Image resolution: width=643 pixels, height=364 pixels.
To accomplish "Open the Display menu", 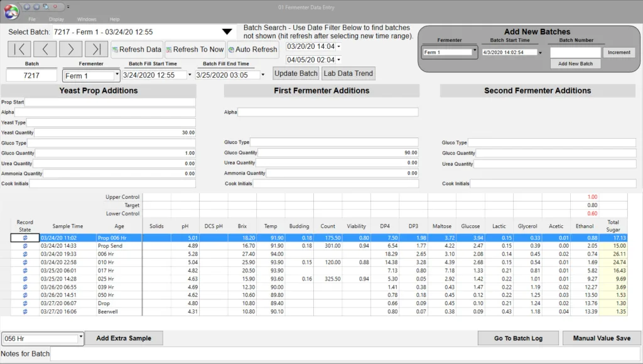I will click(x=56, y=19).
